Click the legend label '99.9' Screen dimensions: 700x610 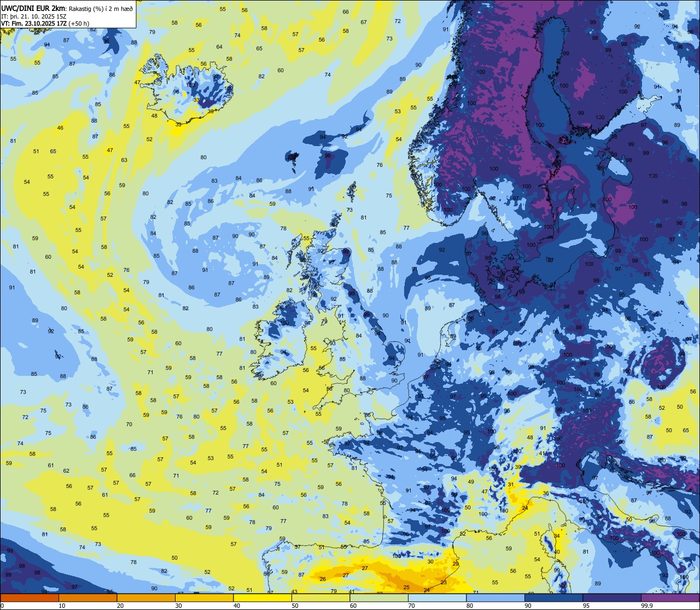pyautogui.click(x=647, y=606)
